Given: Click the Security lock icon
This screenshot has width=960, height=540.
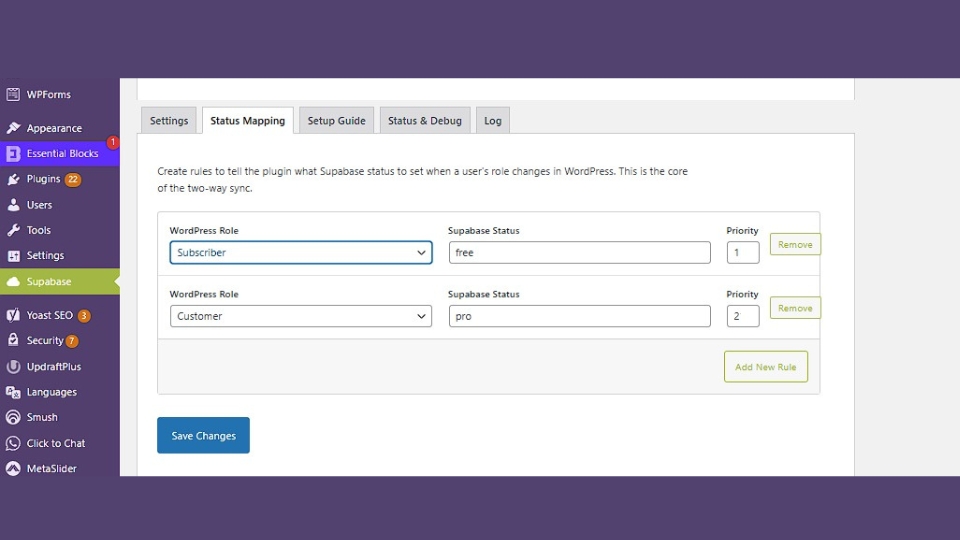Looking at the screenshot, I should click(13, 340).
